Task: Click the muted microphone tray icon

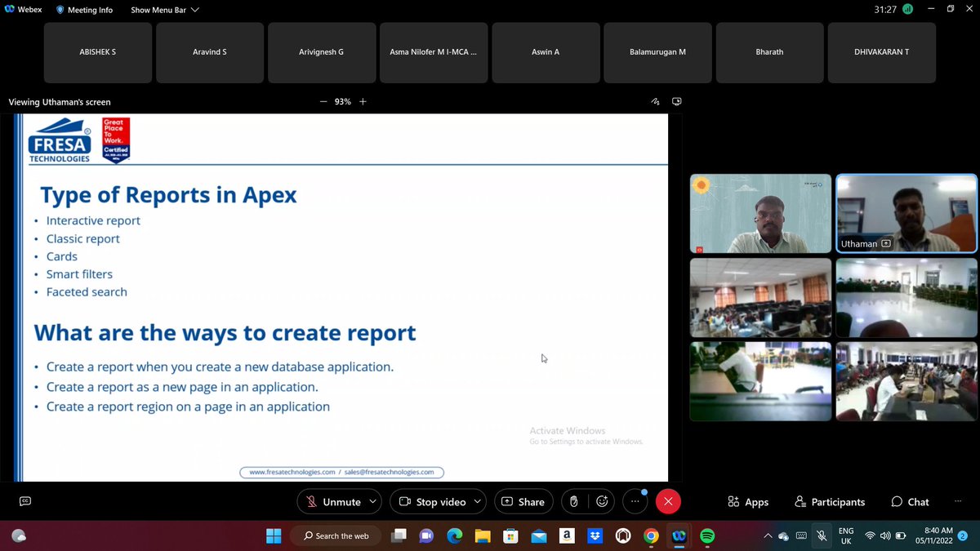Action: pos(822,535)
